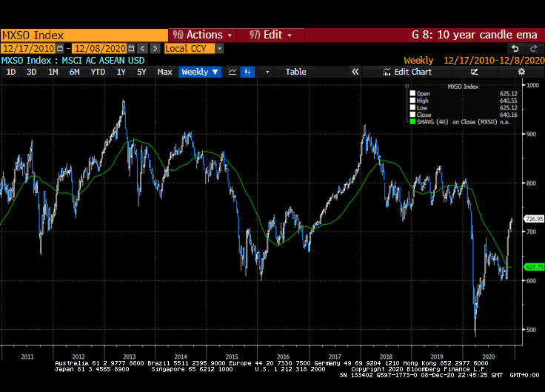Click the collapse panel double-chevron icon
The width and height of the screenshot is (545, 392).
[x=355, y=72]
